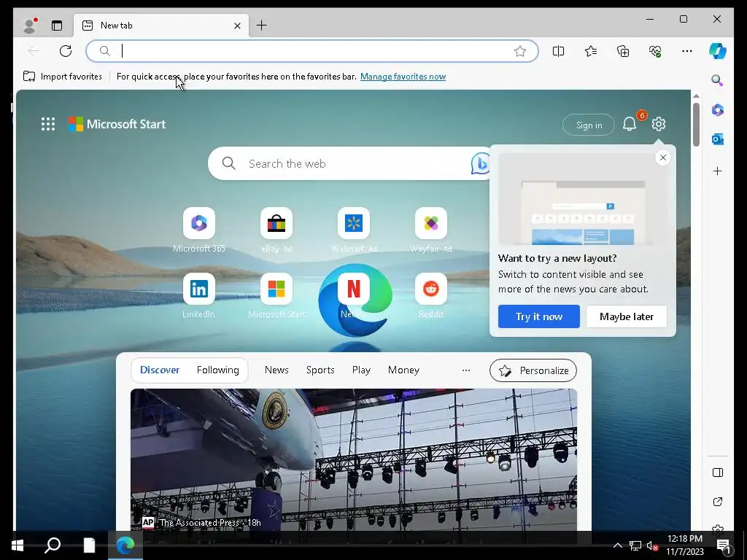Click sidebar Search magnifier icon
The height and width of the screenshot is (560, 747).
click(718, 80)
